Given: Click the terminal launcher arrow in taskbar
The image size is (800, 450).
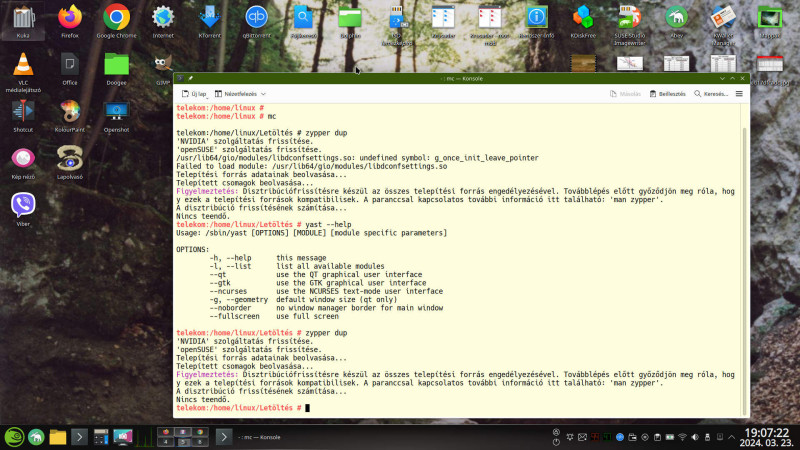Looking at the screenshot, I should pyautogui.click(x=79, y=437).
